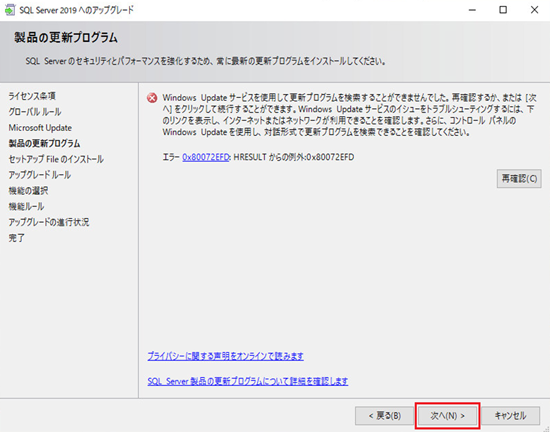Select the グローバル ルール step
This screenshot has width=550, height=432.
tap(35, 112)
